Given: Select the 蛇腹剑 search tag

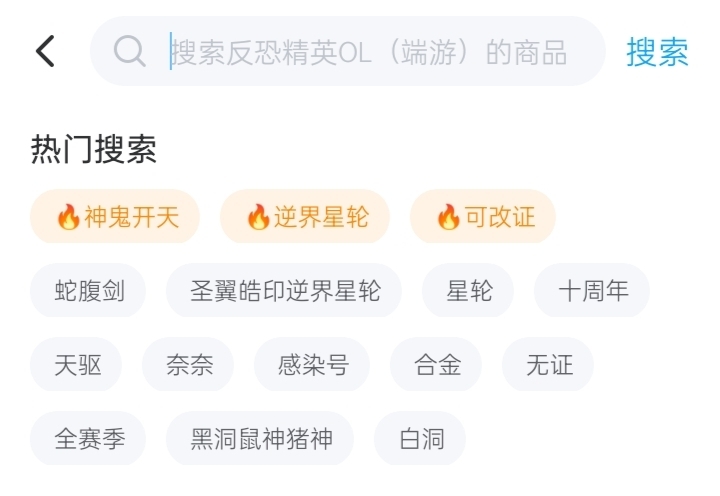Looking at the screenshot, I should click(89, 291).
